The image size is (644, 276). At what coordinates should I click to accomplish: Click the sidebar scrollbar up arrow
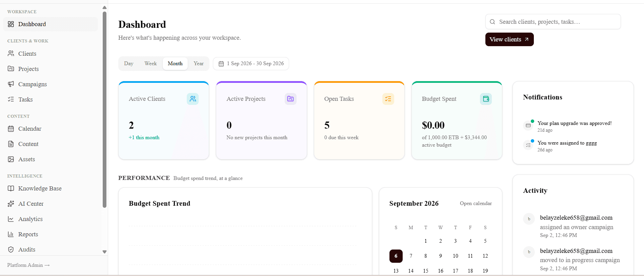click(x=104, y=7)
